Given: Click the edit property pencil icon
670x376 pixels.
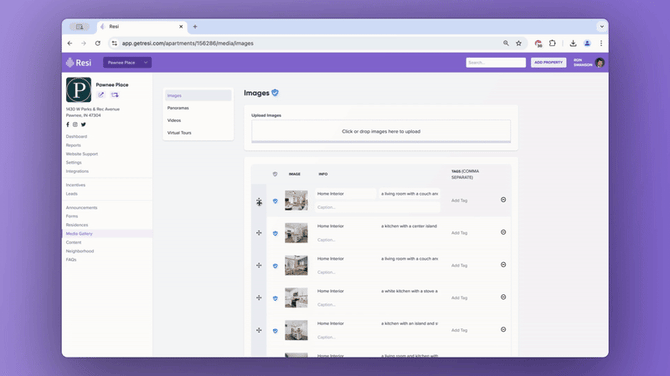Looking at the screenshot, I should coord(101,95).
